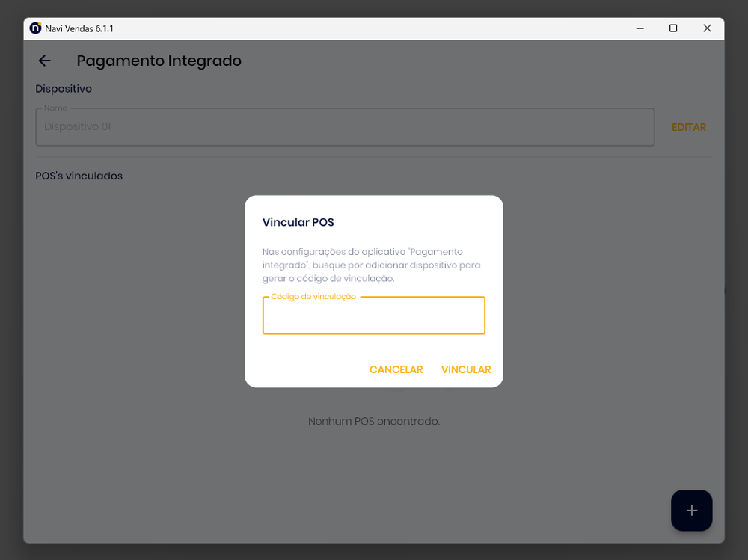Click the Pagamento Integrado page title
This screenshot has width=748, height=560.
click(x=159, y=61)
